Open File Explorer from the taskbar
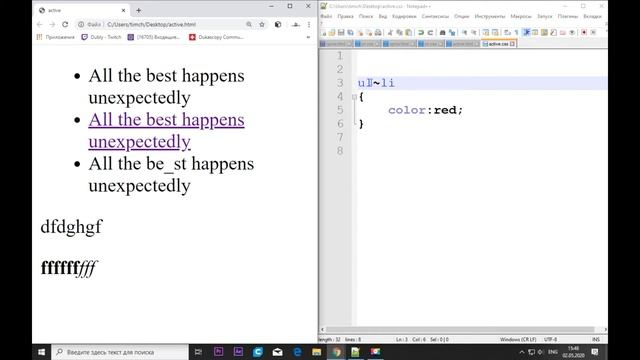The image size is (640, 360). (x=317, y=352)
